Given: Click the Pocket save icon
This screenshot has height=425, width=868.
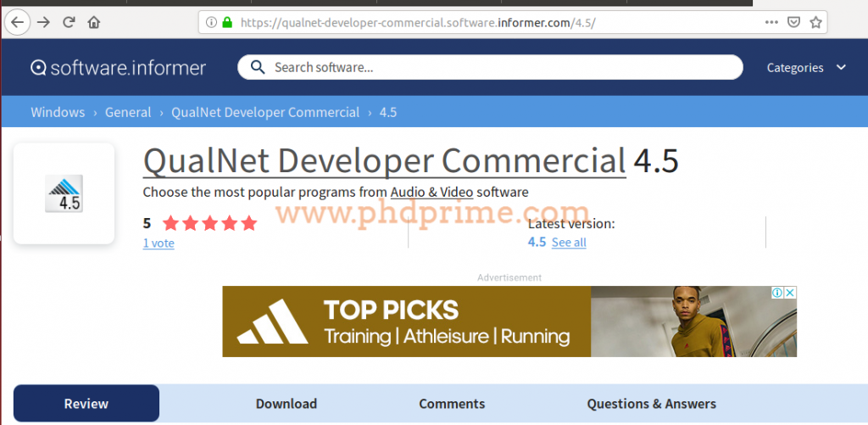Looking at the screenshot, I should pyautogui.click(x=793, y=23).
